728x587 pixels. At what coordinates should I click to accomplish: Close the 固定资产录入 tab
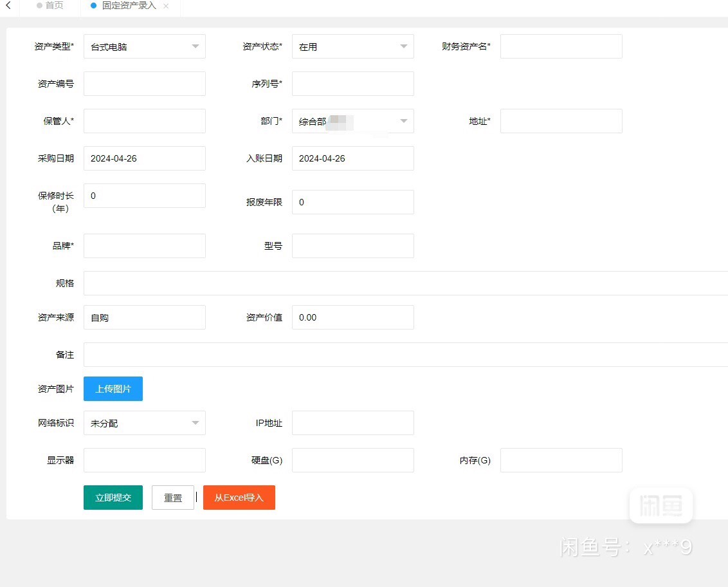(x=166, y=6)
